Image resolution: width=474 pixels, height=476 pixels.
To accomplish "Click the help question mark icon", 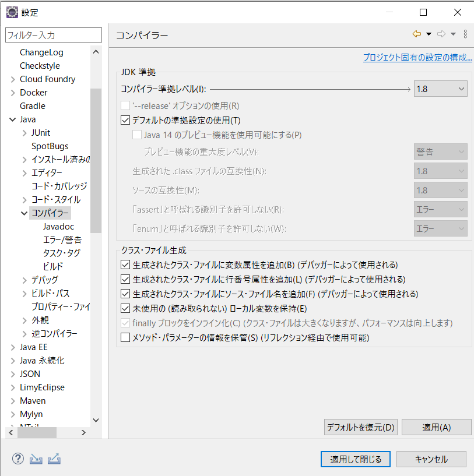I will pos(18,459).
